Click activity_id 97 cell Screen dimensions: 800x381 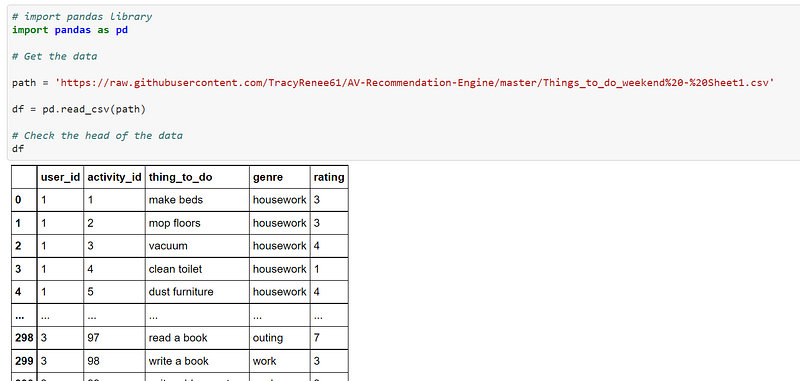tap(114, 338)
